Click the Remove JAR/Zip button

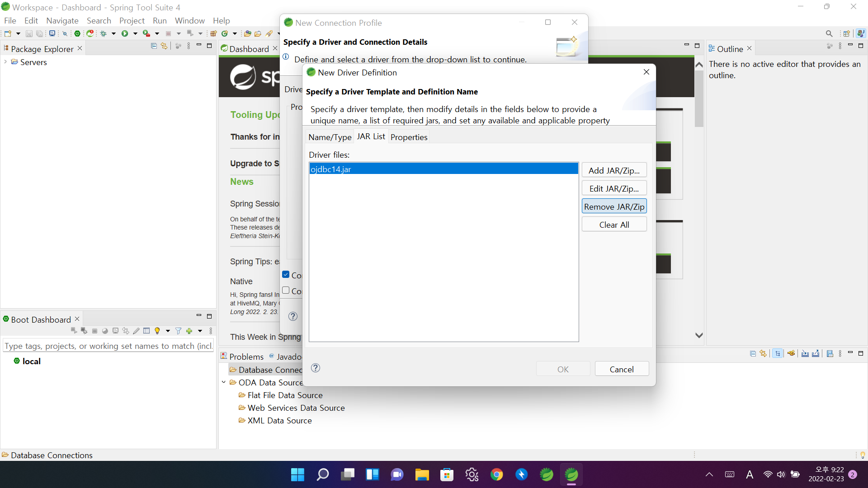coord(614,206)
